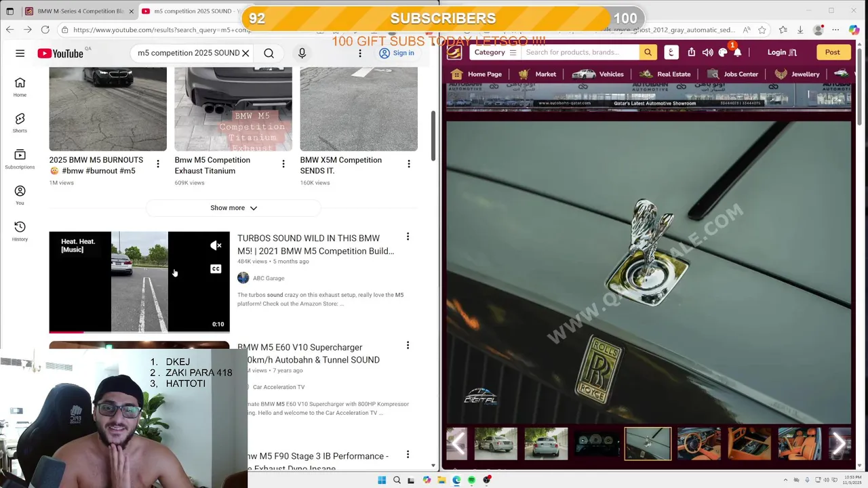Screen dimensions: 868x488
Task: Open Shorts in the YouTube sidebar
Action: pyautogui.click(x=20, y=122)
